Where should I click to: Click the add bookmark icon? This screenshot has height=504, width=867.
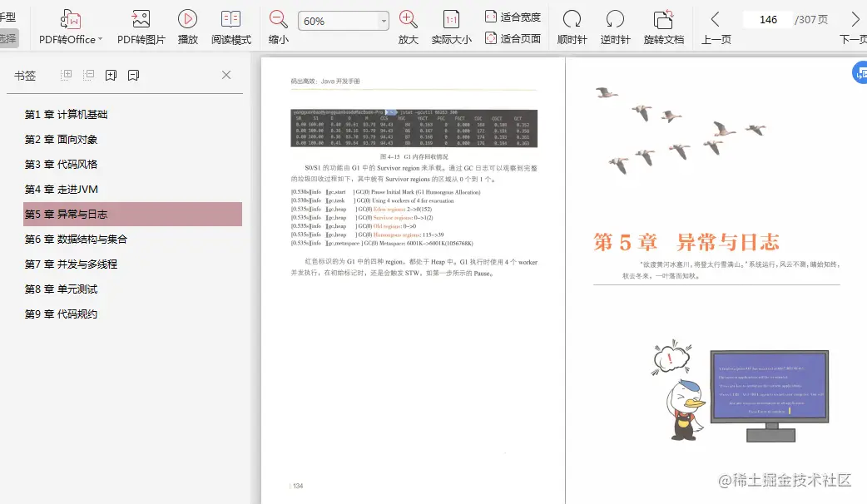[x=111, y=75]
